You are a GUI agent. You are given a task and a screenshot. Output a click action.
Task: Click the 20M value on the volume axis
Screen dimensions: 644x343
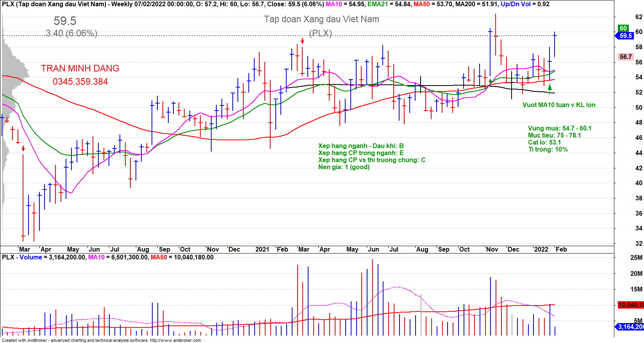click(636, 273)
